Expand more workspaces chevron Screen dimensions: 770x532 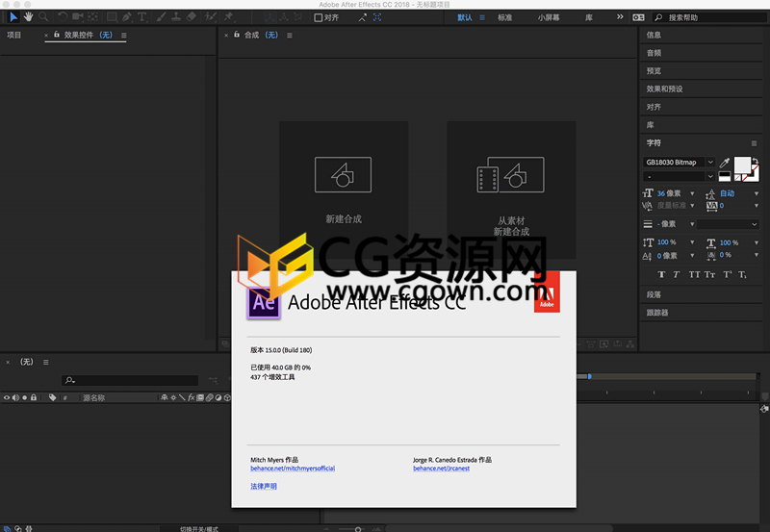pos(620,17)
